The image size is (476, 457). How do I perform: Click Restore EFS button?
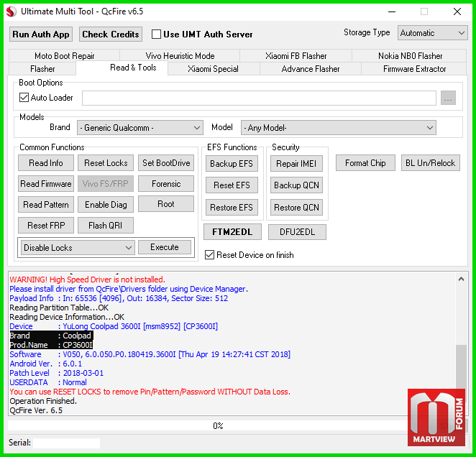[x=232, y=207]
